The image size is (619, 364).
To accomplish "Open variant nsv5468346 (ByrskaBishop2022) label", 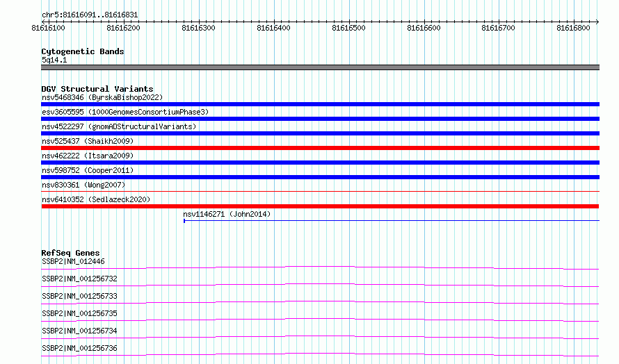I will click(102, 97).
